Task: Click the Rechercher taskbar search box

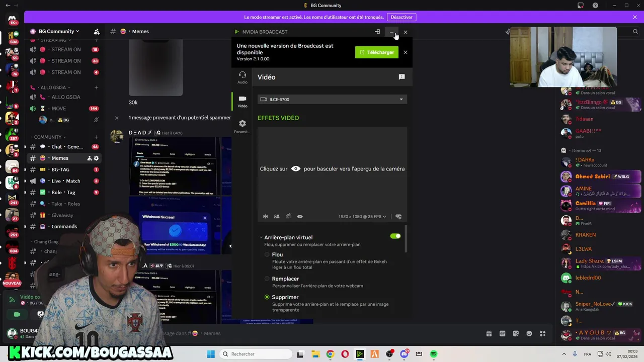Action: 255,354
